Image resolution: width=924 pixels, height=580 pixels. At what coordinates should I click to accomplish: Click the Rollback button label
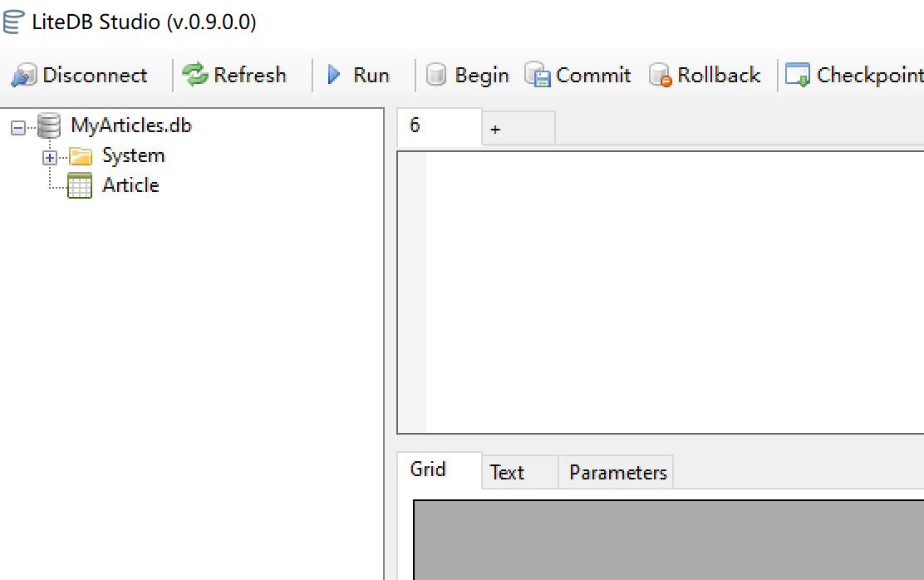point(719,76)
